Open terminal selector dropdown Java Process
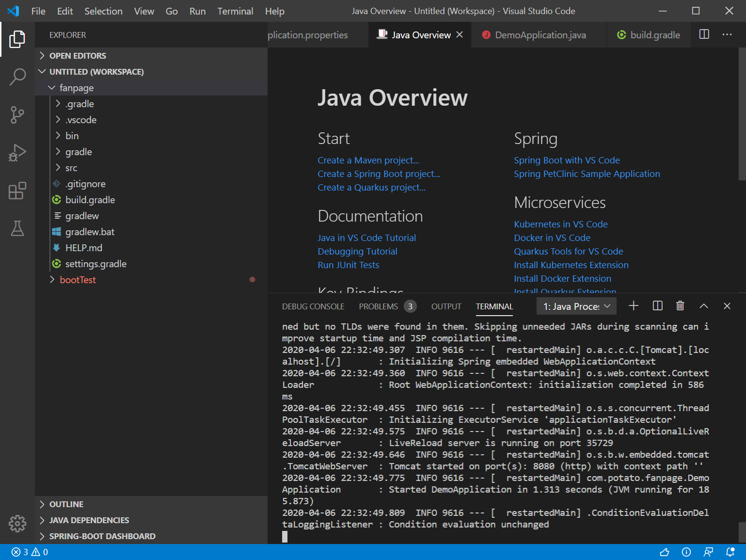 coord(577,306)
